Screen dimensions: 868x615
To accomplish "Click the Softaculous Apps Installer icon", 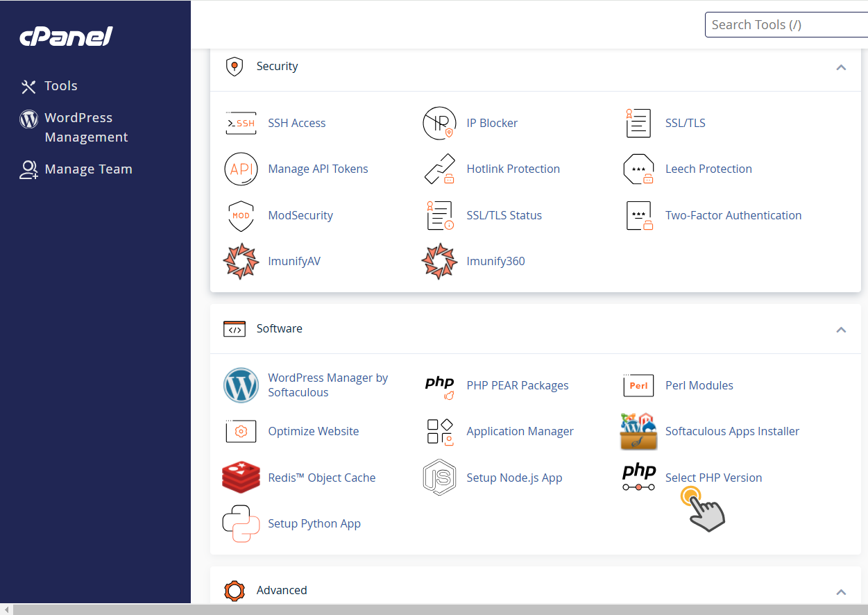I will (x=638, y=431).
